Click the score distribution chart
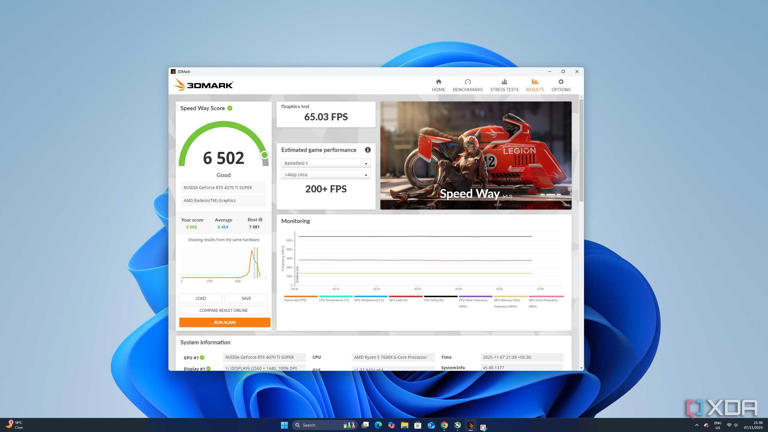Screen dimensions: 768x432 point(223,264)
